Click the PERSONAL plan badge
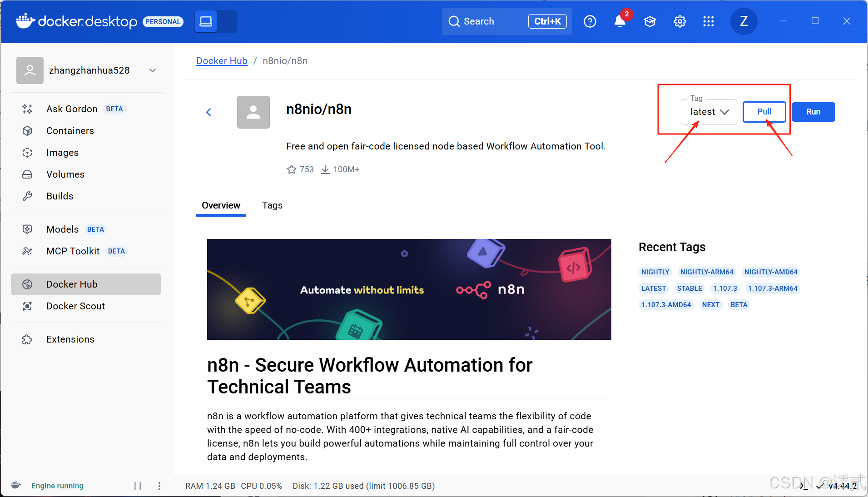The image size is (868, 497). pos(163,22)
